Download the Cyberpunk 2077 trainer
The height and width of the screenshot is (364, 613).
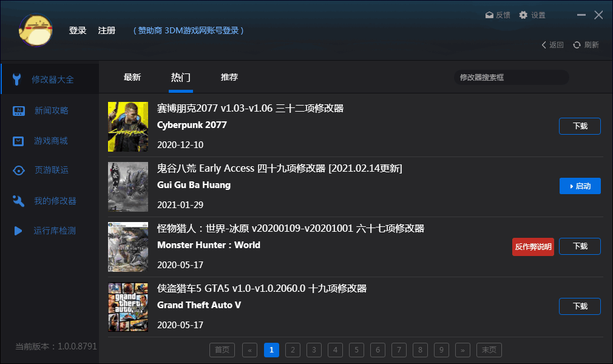[x=579, y=126]
